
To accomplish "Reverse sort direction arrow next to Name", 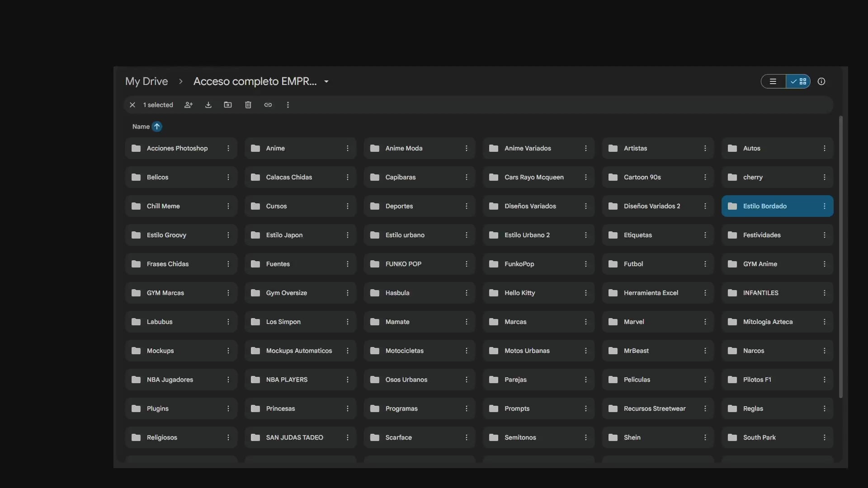I will point(157,127).
